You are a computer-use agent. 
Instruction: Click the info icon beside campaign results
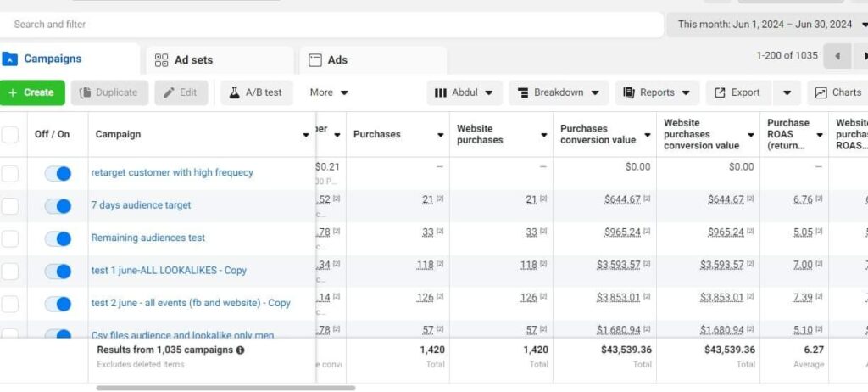(240, 350)
